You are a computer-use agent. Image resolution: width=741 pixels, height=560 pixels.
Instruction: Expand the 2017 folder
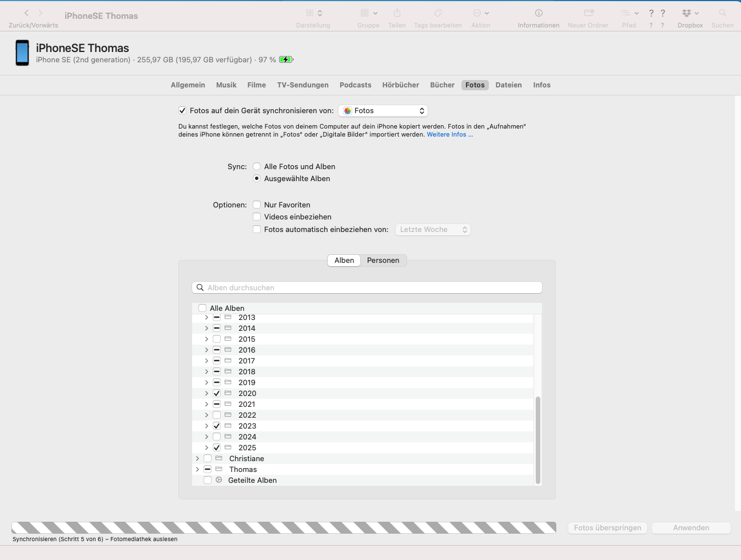click(206, 361)
